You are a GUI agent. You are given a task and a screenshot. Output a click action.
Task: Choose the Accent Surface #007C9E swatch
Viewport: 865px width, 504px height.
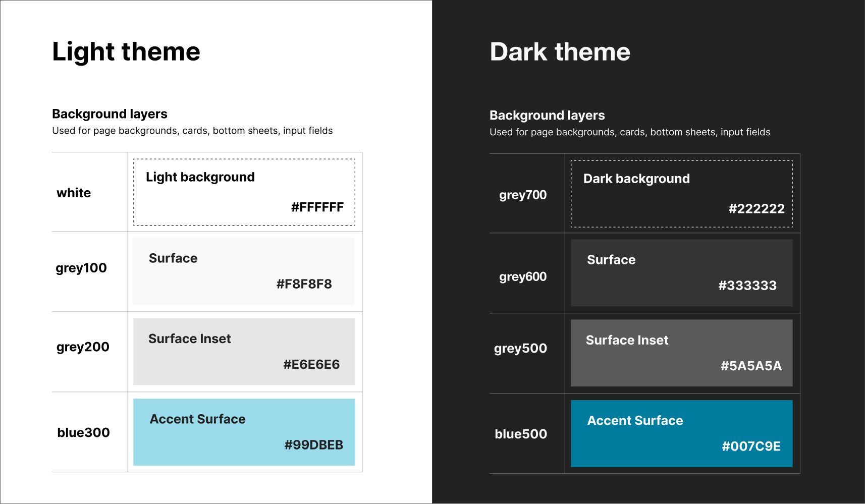coord(682,434)
